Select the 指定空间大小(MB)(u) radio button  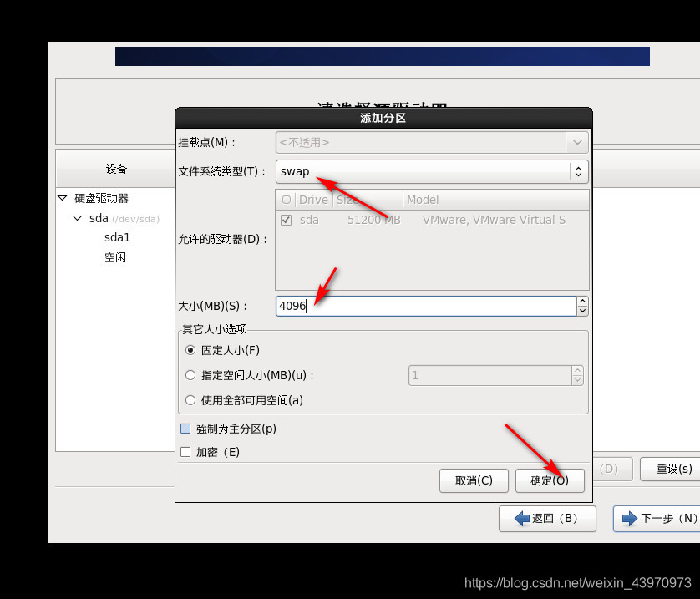point(190,375)
